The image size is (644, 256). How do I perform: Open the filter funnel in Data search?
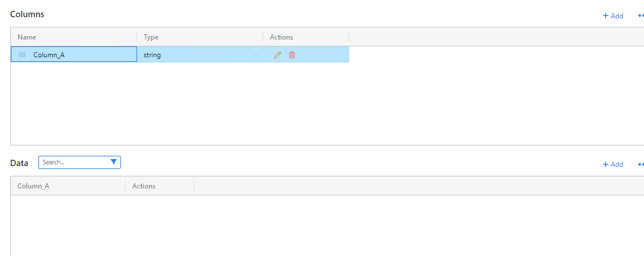114,162
